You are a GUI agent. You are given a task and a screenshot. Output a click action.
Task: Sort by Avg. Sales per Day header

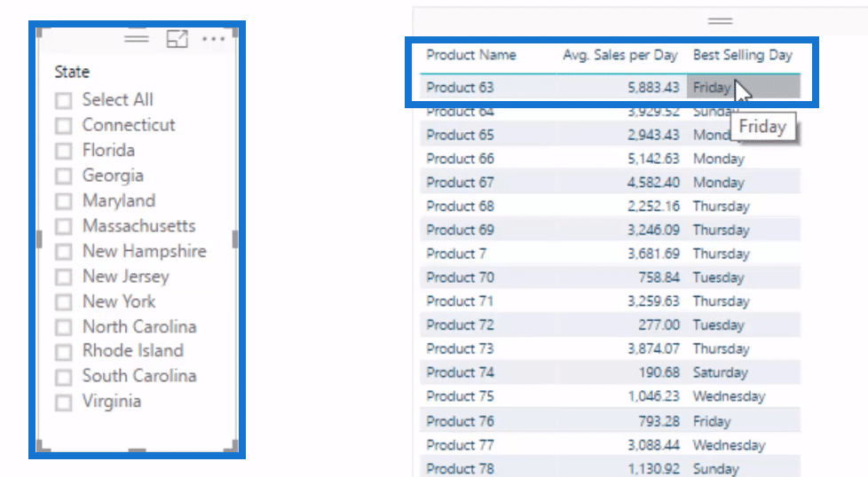coord(620,55)
